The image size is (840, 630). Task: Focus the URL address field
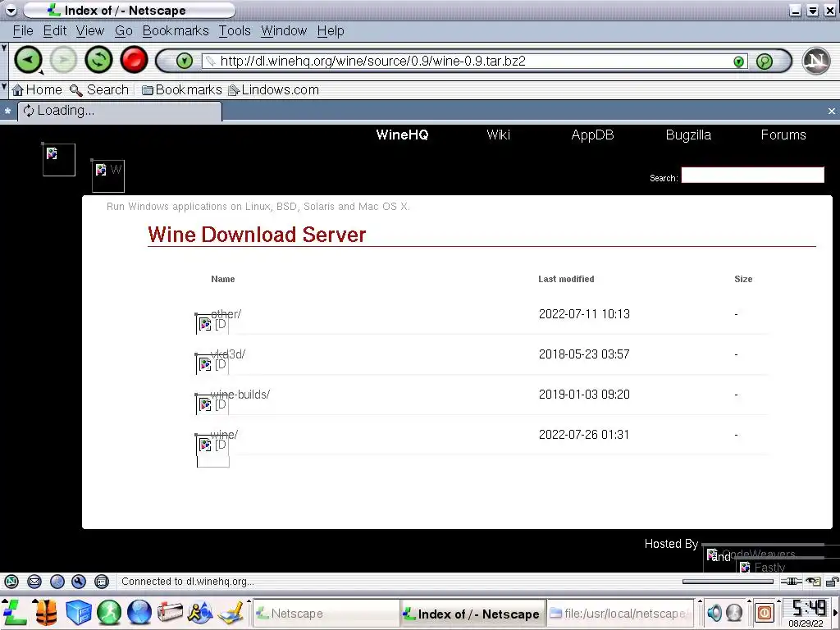click(x=474, y=61)
